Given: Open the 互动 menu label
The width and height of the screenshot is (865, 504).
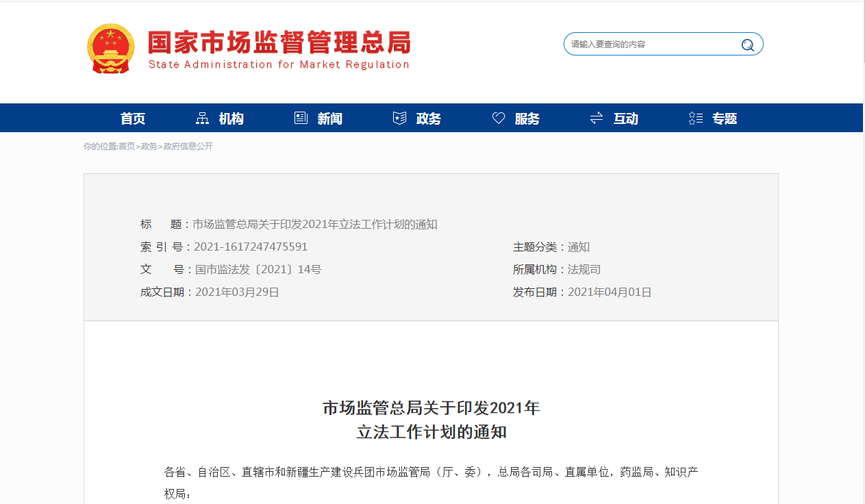Looking at the screenshot, I should 626,118.
